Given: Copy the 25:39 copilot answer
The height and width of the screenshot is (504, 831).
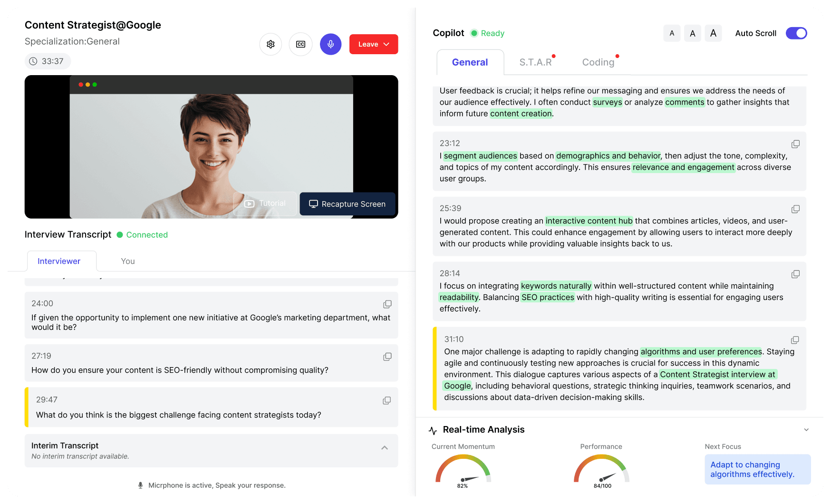Looking at the screenshot, I should [795, 209].
